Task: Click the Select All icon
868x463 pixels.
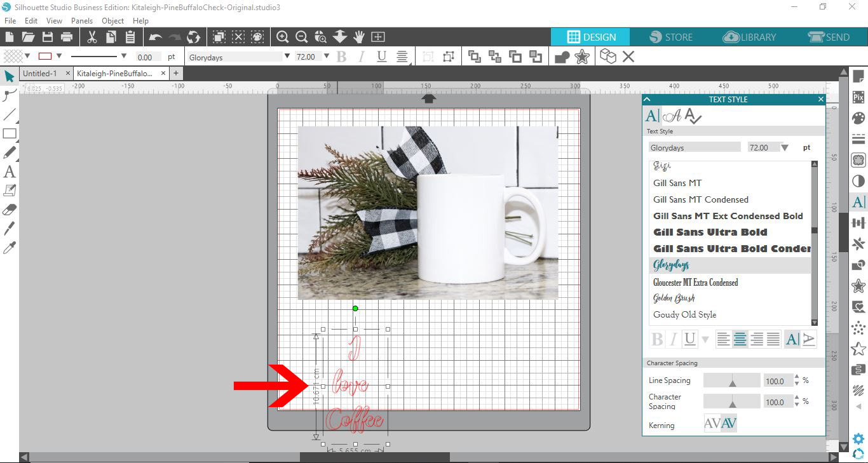Action: pyautogui.click(x=219, y=37)
